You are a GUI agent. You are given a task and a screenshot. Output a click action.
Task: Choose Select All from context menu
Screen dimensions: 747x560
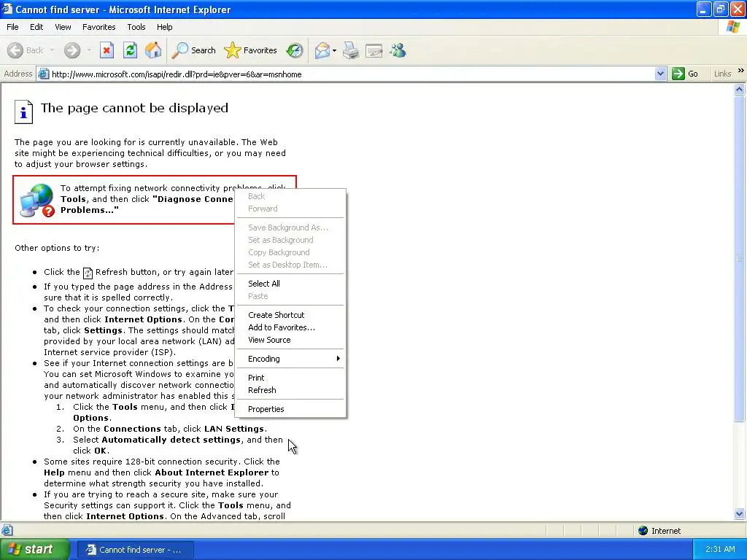[x=290, y=284]
